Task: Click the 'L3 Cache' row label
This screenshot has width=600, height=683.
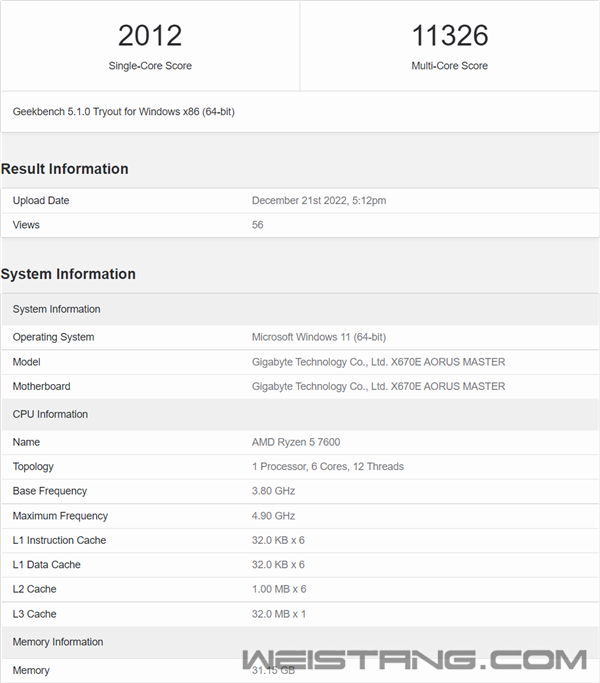Action: pyautogui.click(x=34, y=614)
